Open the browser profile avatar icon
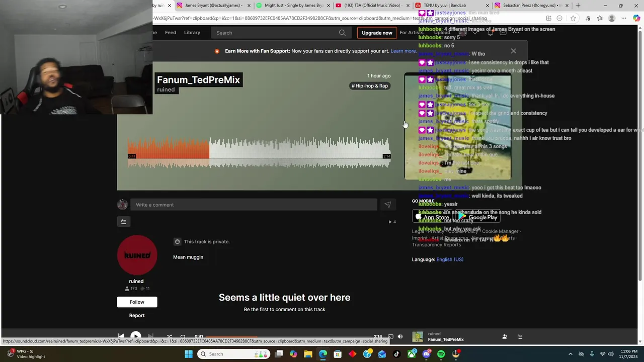Screen dimensions: 644x362 pyautogui.click(x=612, y=18)
